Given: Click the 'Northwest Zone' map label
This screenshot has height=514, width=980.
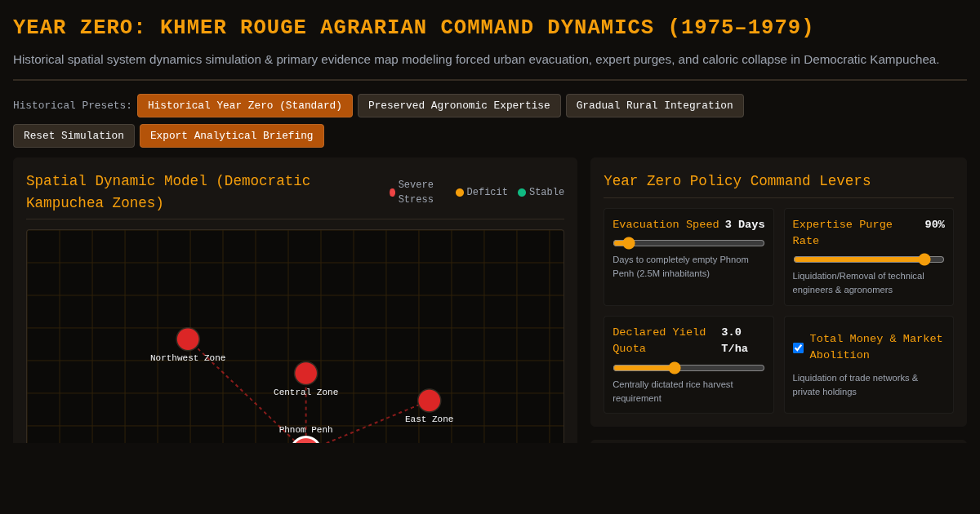Looking at the screenshot, I should tap(188, 358).
